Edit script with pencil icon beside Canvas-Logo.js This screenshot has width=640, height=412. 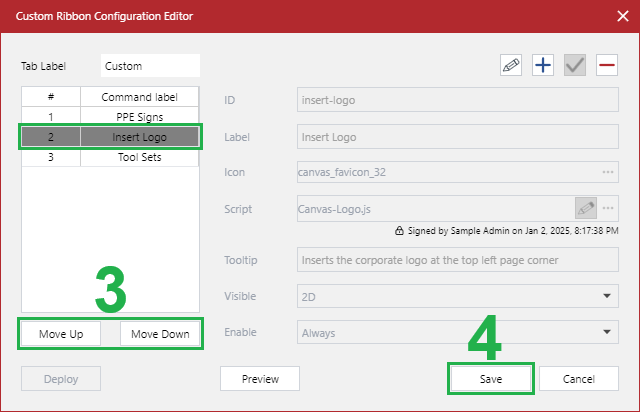[x=586, y=208]
